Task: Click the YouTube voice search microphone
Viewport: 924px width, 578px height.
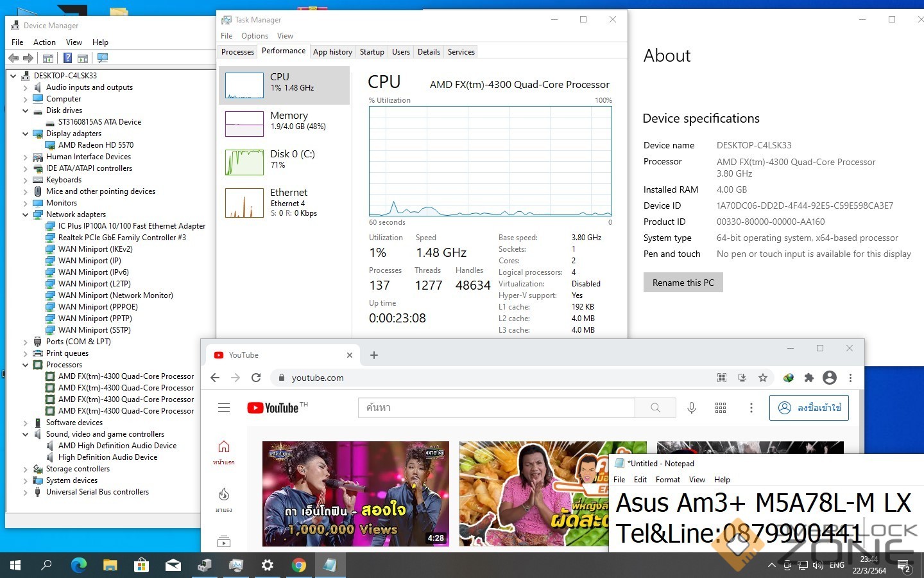Action: (x=692, y=408)
